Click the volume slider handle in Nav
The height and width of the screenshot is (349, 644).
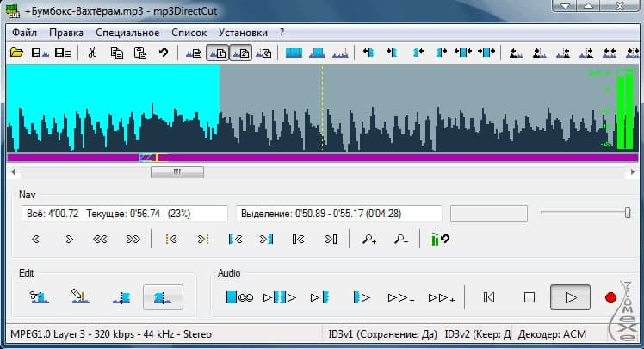[x=628, y=213]
